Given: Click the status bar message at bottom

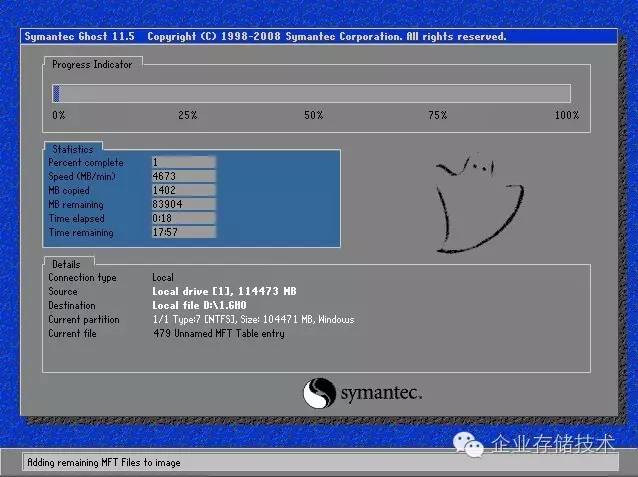Looking at the screenshot, I should (x=104, y=463).
